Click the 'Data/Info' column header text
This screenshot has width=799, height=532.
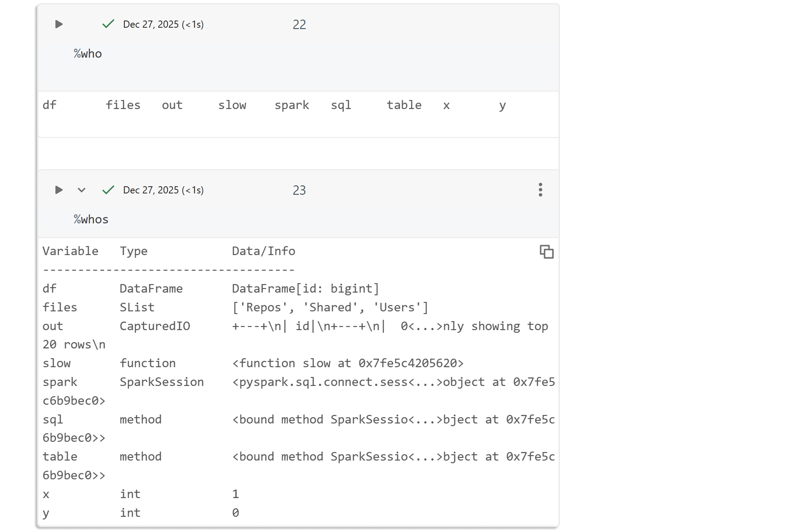click(263, 251)
